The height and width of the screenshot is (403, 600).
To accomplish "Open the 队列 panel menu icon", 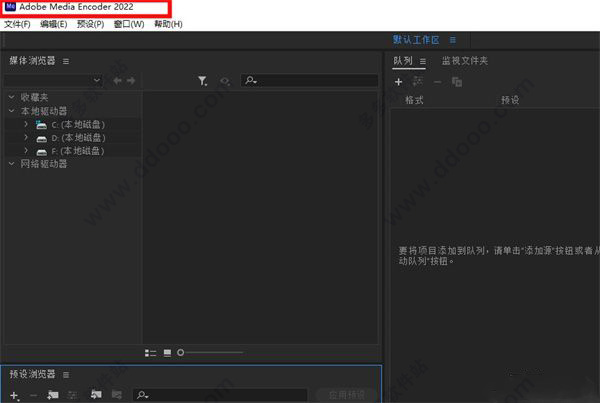I will click(x=422, y=61).
